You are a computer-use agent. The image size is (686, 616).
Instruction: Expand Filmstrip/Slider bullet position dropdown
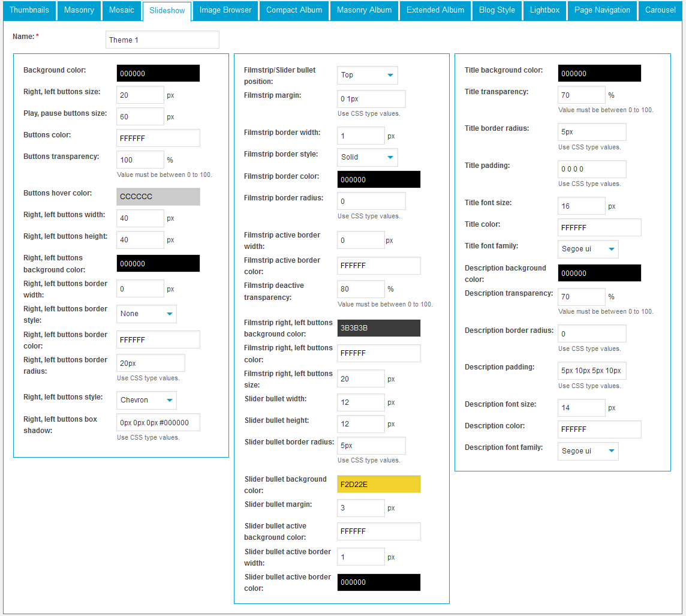367,75
